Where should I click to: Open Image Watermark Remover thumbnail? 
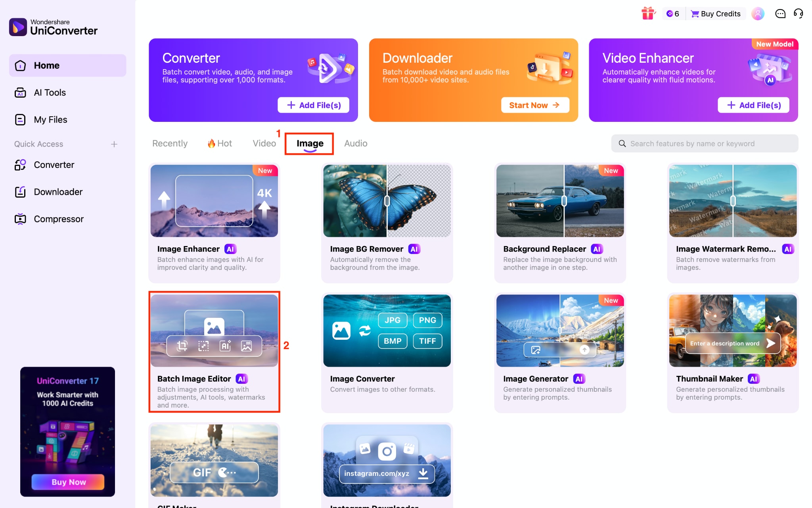pyautogui.click(x=733, y=201)
